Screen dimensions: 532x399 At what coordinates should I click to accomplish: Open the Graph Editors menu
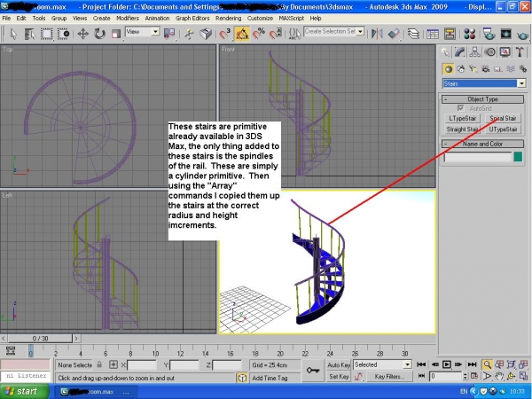coord(192,19)
